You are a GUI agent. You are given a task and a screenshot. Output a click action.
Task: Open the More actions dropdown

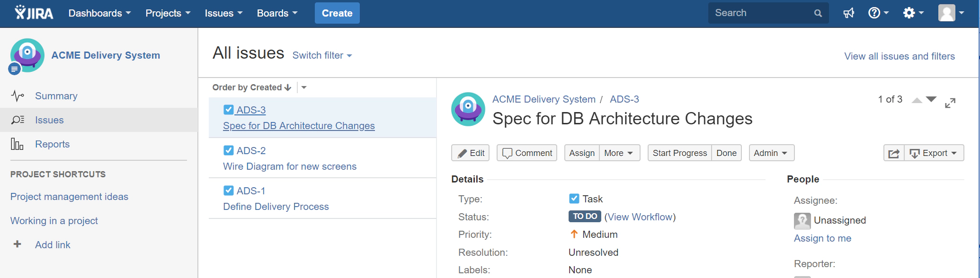619,153
